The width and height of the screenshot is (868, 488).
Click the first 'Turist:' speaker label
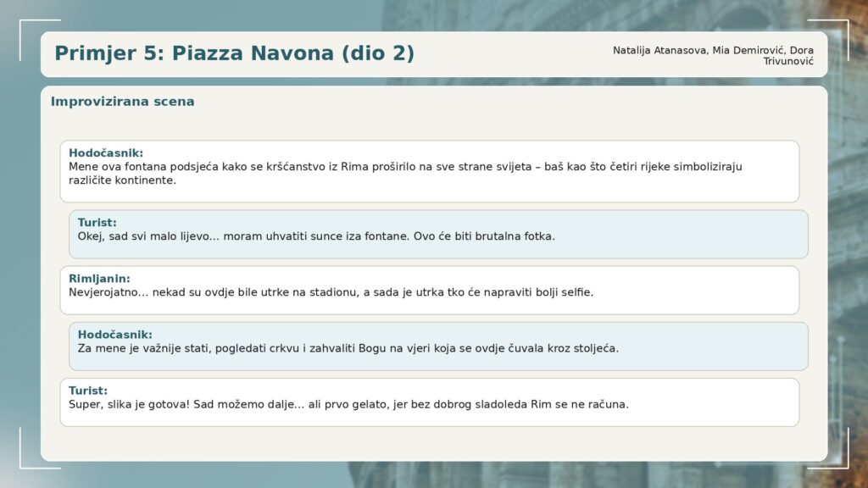click(x=97, y=223)
